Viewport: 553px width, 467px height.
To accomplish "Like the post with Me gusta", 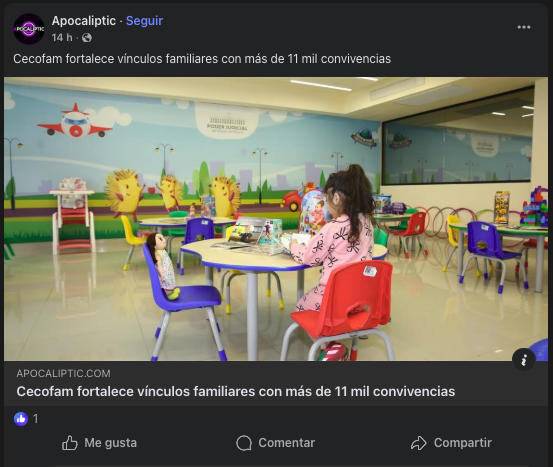I will tap(99, 443).
